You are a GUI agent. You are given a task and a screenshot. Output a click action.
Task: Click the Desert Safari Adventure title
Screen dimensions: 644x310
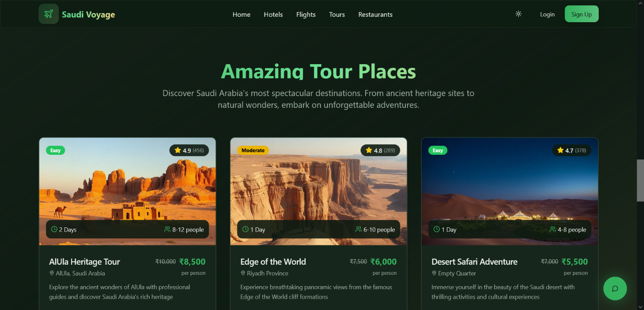[474, 262]
